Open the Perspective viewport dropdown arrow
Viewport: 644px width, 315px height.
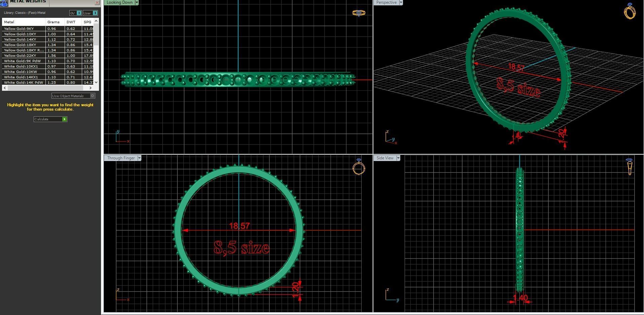pos(401,2)
